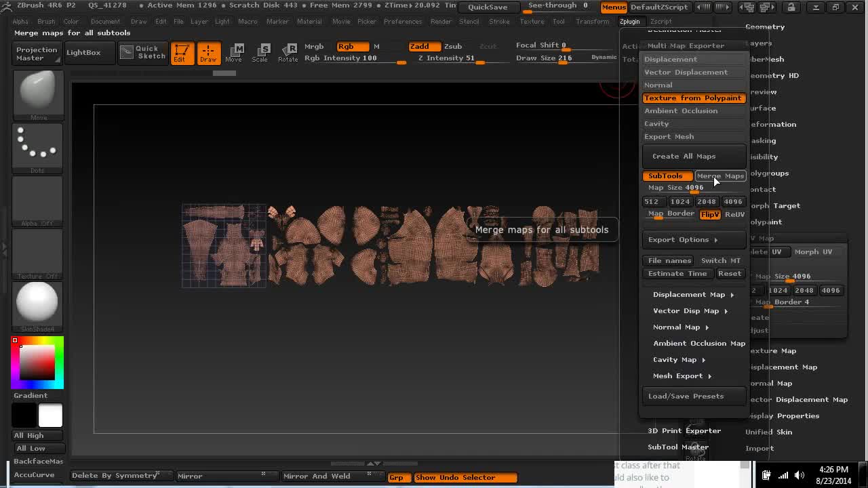Expand Mesh Export settings
This screenshot has width=868, height=488.
[682, 375]
